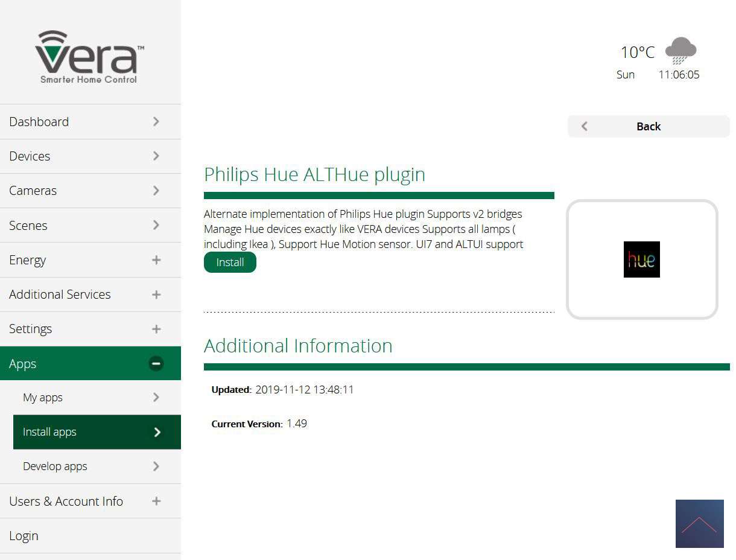Expand the Settings plus icon

156,329
